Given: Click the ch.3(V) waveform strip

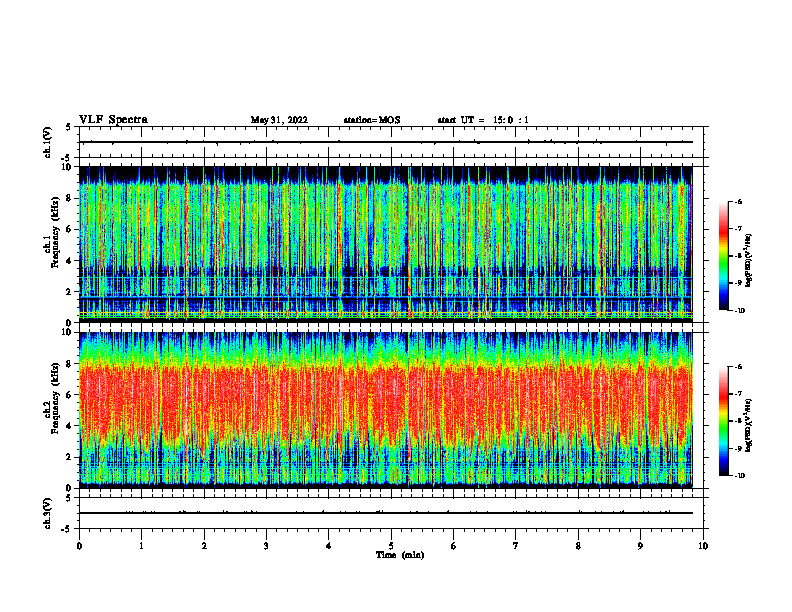Looking at the screenshot, I should click(391, 513).
